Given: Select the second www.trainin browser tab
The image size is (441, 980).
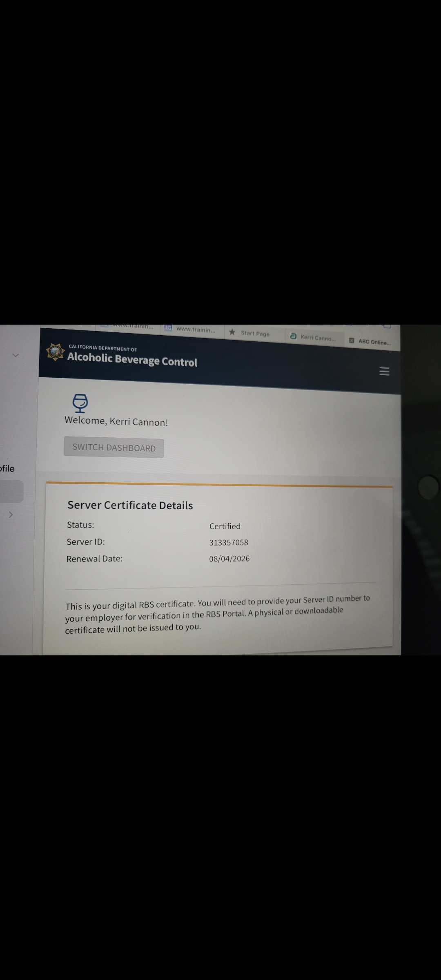Looking at the screenshot, I should 195,330.
